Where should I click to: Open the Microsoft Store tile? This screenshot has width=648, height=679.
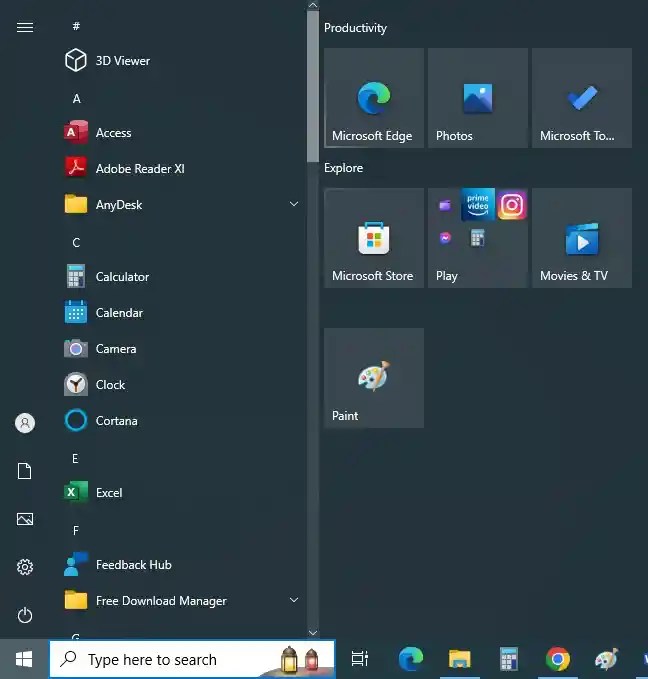pyautogui.click(x=374, y=238)
